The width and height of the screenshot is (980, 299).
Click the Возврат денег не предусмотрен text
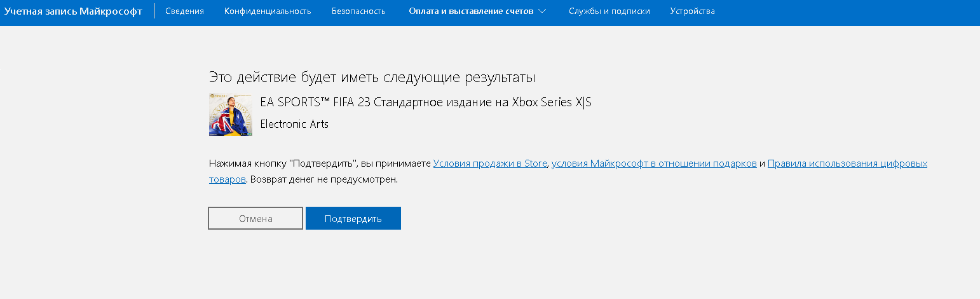(324, 179)
